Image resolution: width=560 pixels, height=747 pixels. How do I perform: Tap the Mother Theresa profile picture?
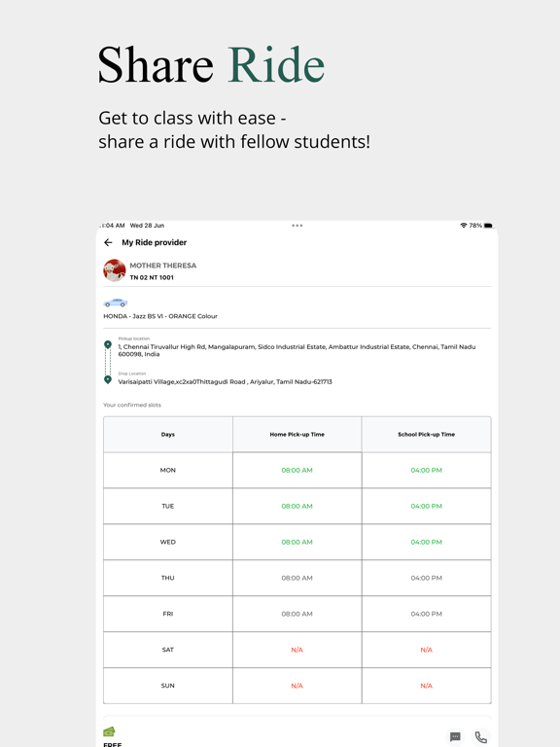pyautogui.click(x=115, y=270)
